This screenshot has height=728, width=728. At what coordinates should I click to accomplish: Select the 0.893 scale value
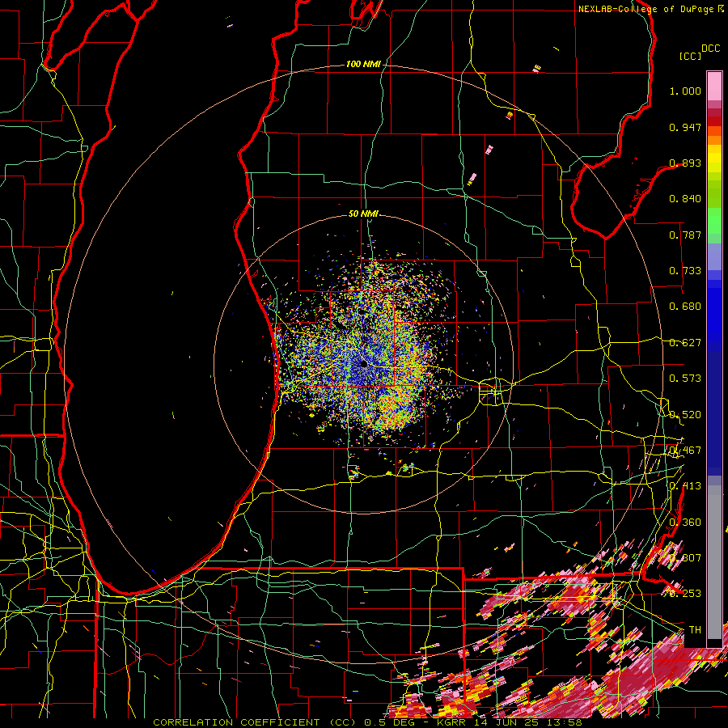click(x=685, y=163)
